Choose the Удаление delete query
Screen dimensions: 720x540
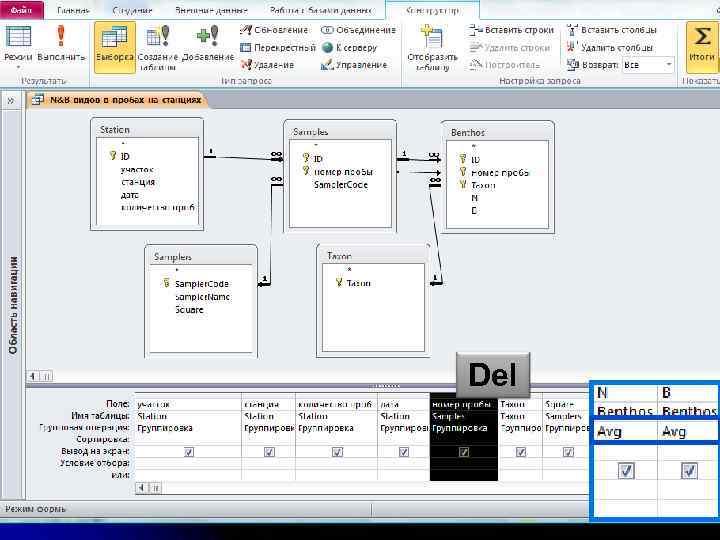267,65
